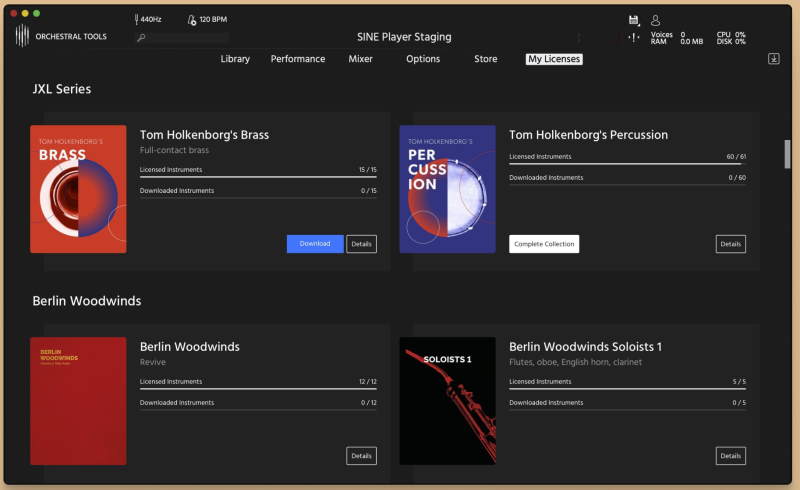
Task: Go to the Store tab
Action: 486,59
